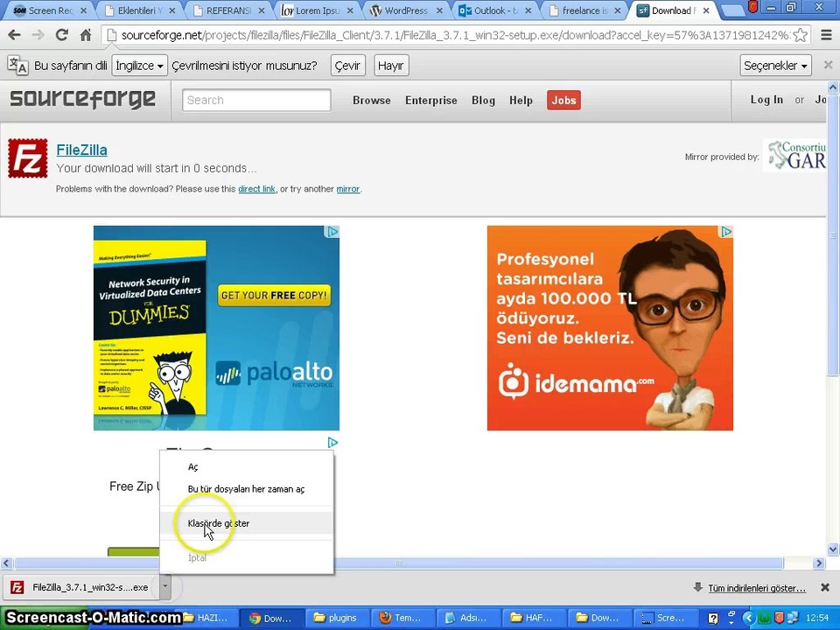This screenshot has height=630, width=840.
Task: Click the horizontal scrollbar right arrow
Action: click(819, 563)
